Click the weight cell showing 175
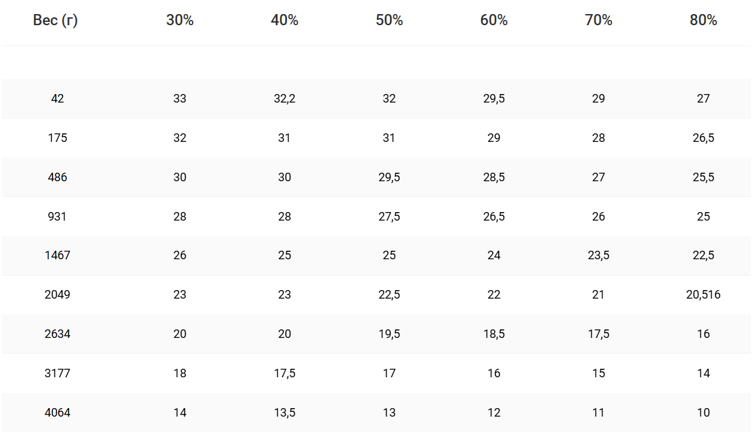The height and width of the screenshot is (438, 755). click(x=57, y=138)
